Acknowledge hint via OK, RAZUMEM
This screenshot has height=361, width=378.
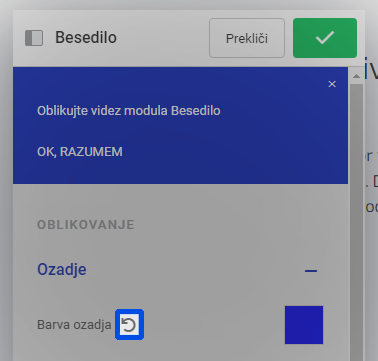coord(80,152)
